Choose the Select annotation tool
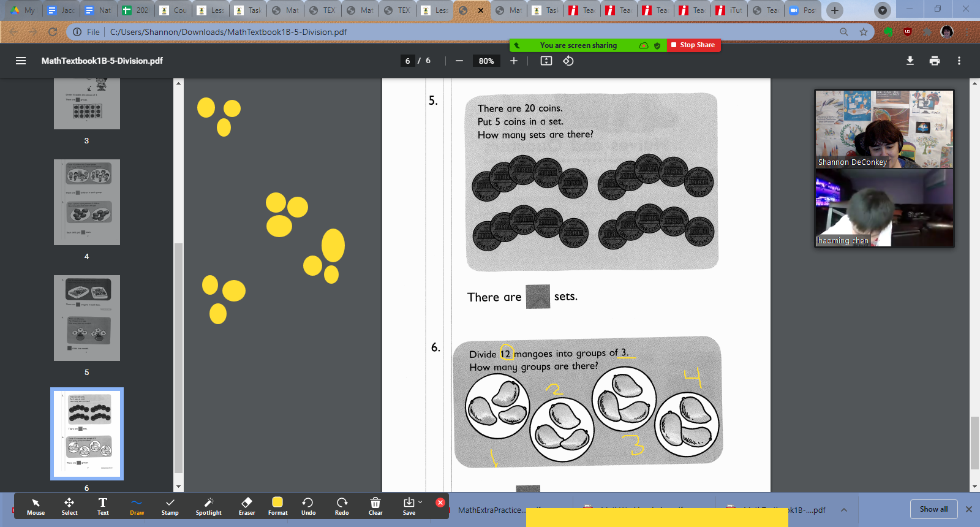 click(69, 506)
